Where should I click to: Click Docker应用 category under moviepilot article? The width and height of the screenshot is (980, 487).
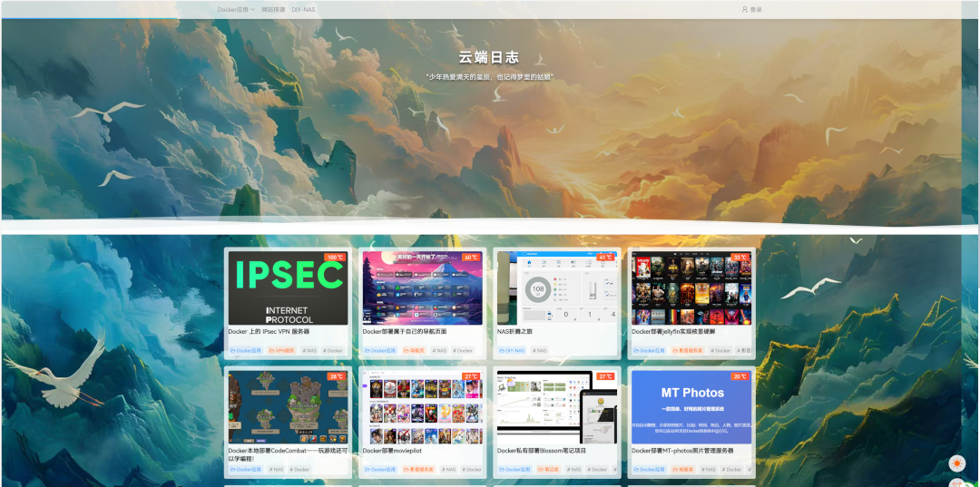coord(380,470)
